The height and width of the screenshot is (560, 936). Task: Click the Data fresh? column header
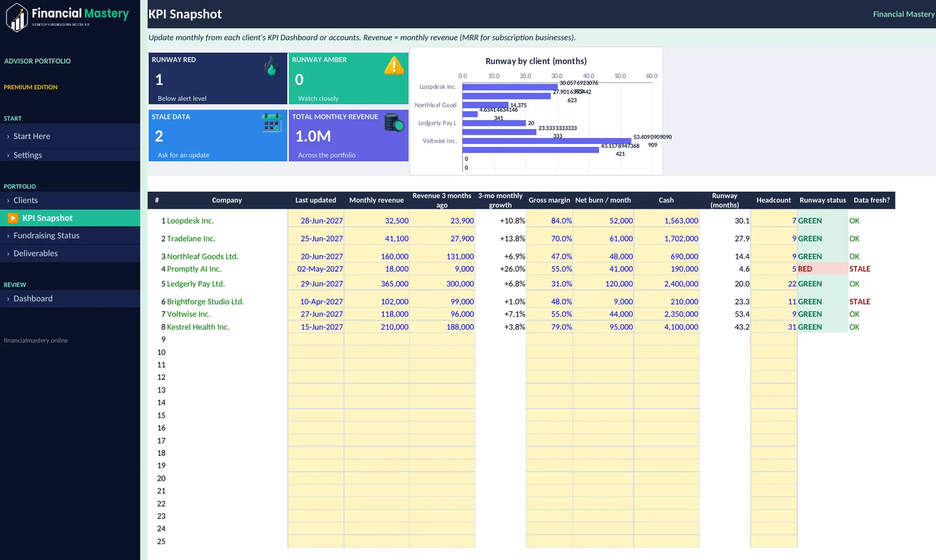pos(872,200)
